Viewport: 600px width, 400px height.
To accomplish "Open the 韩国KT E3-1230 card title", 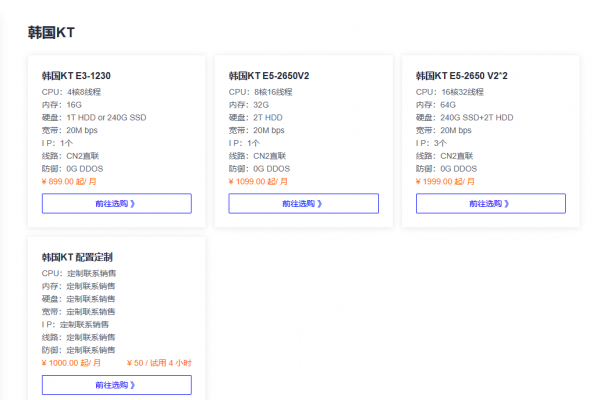I will (x=76, y=76).
